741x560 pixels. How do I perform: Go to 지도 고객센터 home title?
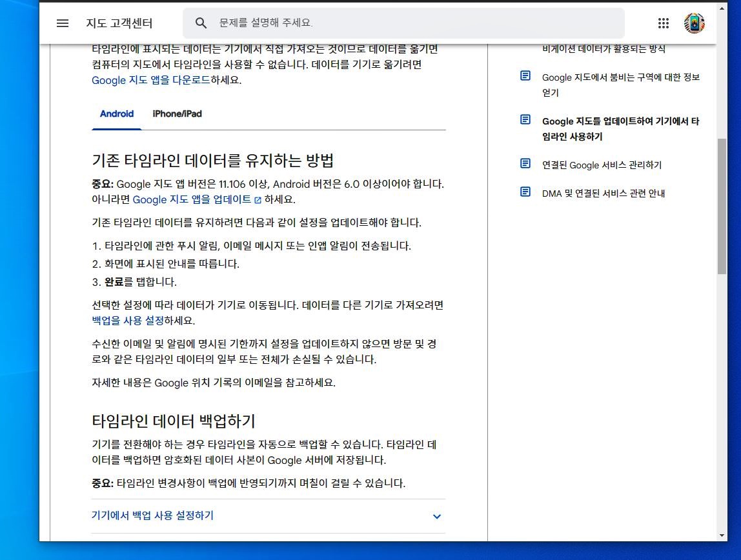[x=119, y=23]
